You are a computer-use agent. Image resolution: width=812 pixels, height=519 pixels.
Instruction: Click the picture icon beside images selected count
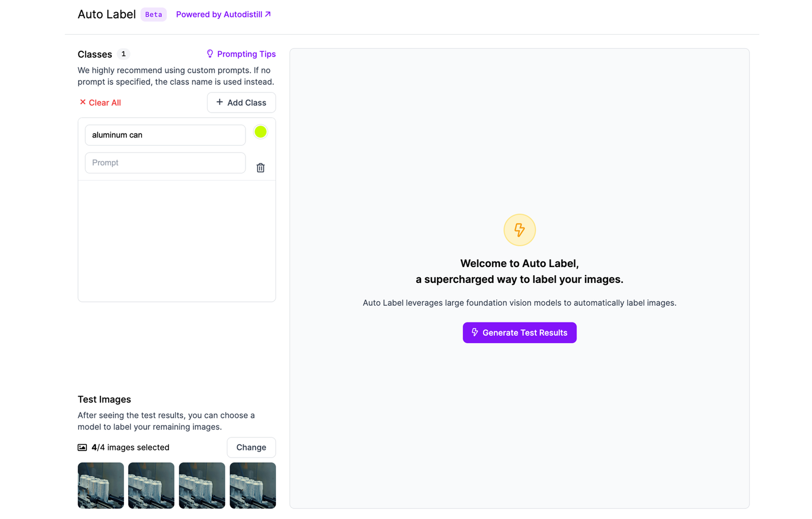pos(82,447)
